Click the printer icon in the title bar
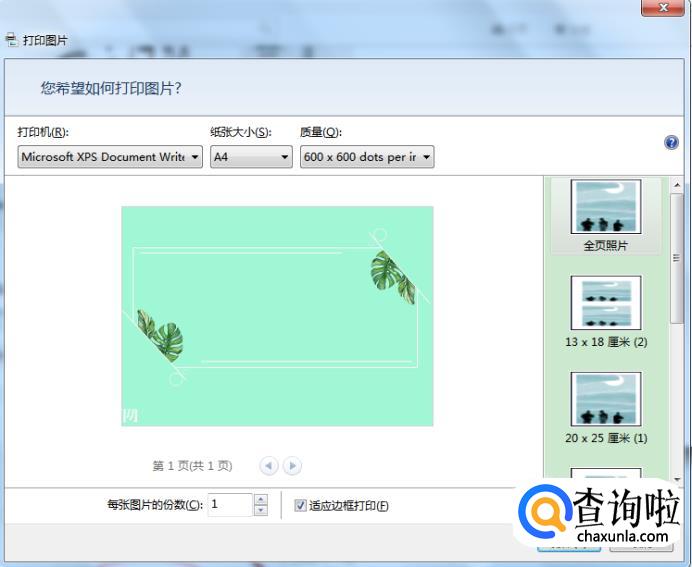 pos(11,40)
